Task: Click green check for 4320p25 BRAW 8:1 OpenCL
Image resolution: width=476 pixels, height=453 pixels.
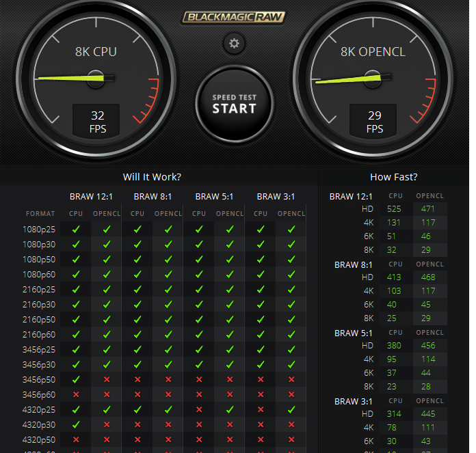Action: tap(168, 410)
